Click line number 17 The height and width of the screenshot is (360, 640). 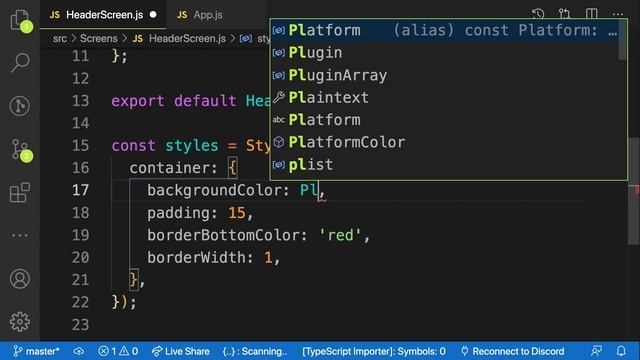pos(80,190)
